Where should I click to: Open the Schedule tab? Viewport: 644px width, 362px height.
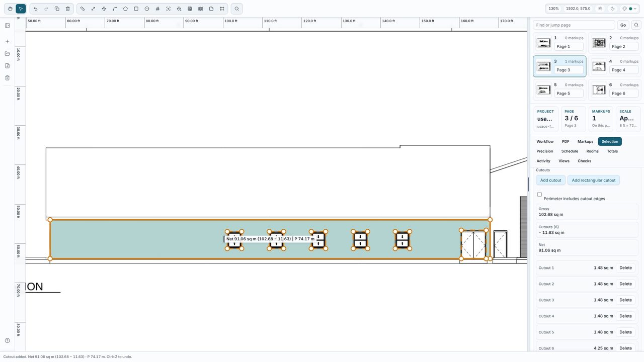coord(570,151)
